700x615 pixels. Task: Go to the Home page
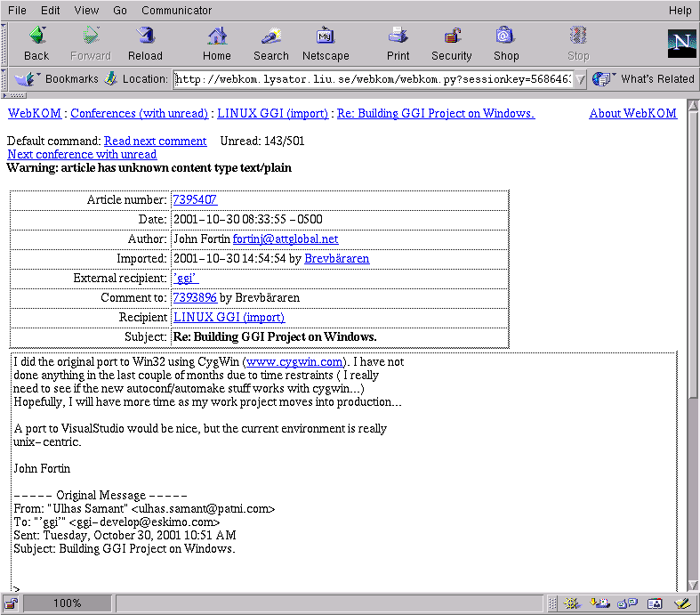pos(216,44)
